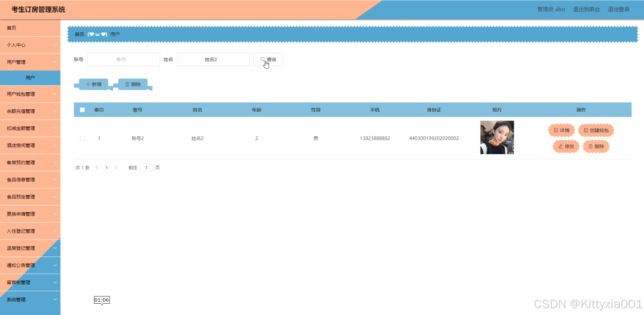Viewport: 644px width, 315px height.
Task: Click the document icon on the 详情 button
Action: point(556,130)
